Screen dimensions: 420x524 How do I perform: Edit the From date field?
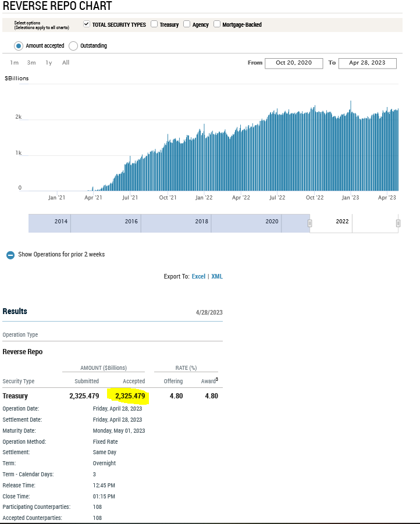294,63
